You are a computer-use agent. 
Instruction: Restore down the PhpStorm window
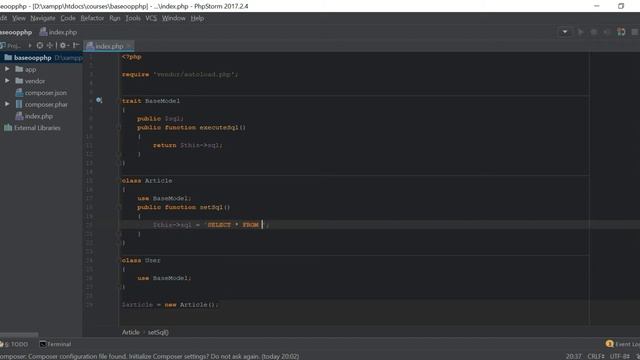coord(621,6)
